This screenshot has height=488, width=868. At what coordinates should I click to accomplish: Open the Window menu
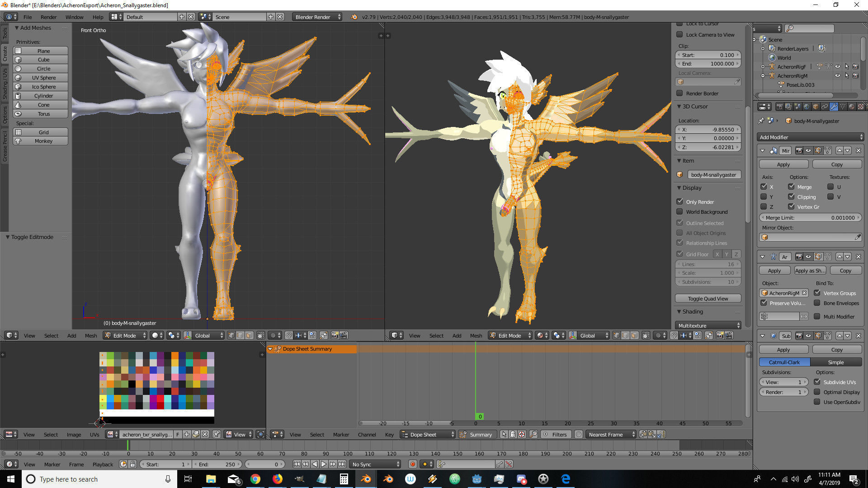[74, 17]
